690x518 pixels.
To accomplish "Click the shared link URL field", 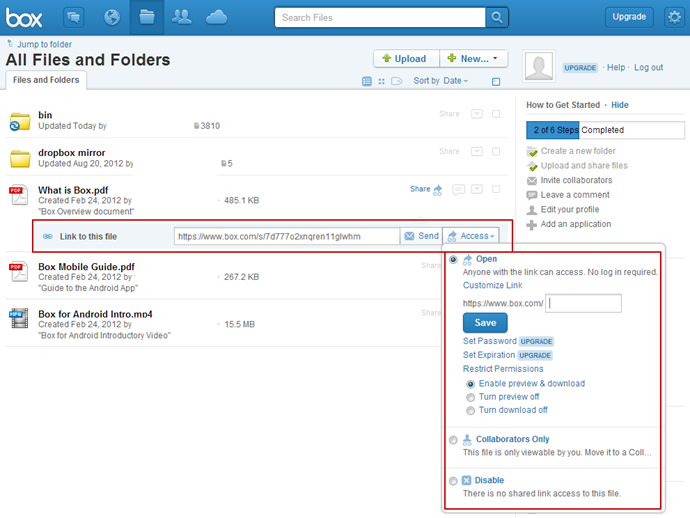I will pyautogui.click(x=287, y=236).
